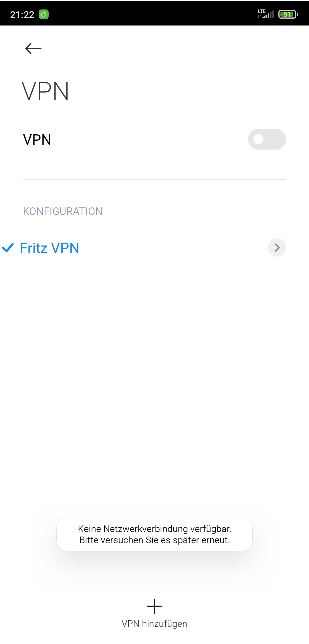Viewport: 309px width, 644px height.
Task: Go back using the arrow icon
Action: [x=33, y=48]
